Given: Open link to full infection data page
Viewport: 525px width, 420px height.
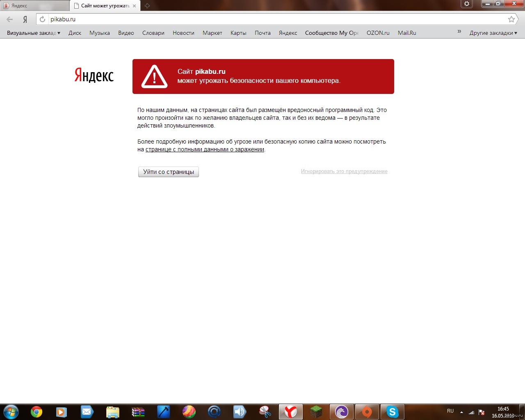Looking at the screenshot, I should click(x=205, y=150).
